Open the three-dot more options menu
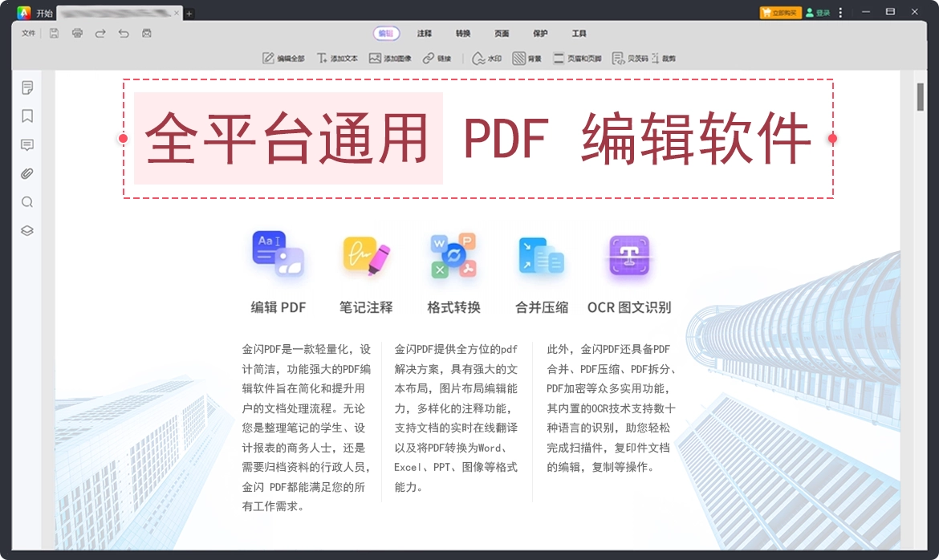Viewport: 939px width, 560px height. [x=841, y=13]
